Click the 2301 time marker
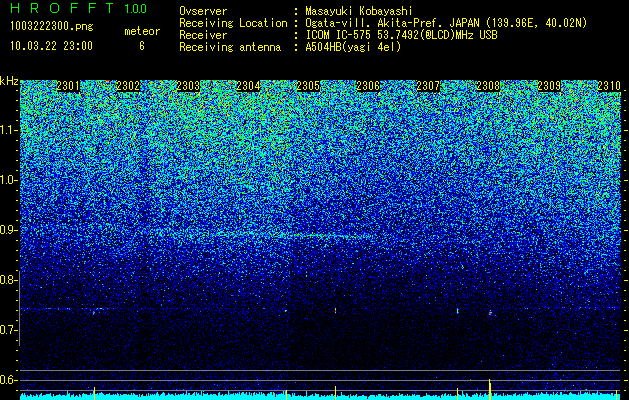 point(68,86)
